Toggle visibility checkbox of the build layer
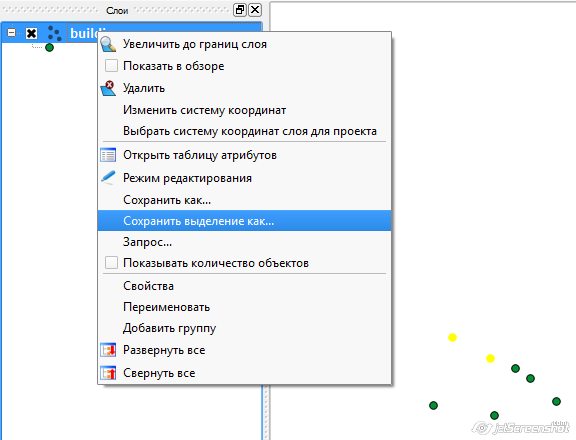The height and width of the screenshot is (440, 576). [x=32, y=33]
